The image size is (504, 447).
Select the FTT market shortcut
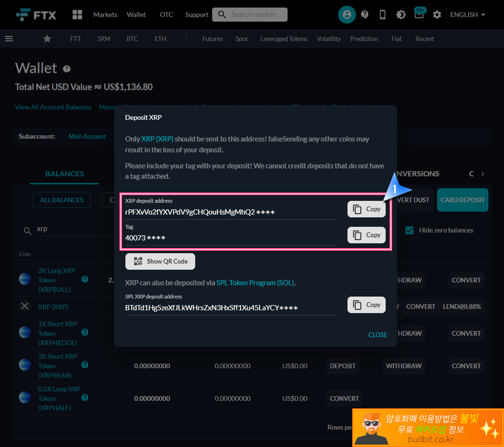point(75,39)
